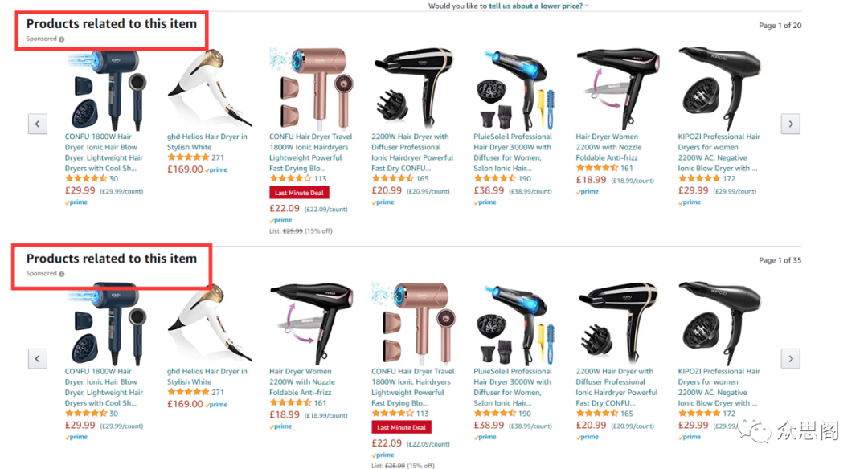This screenshot has height=469, width=868.
Task: Click next arrow of top product carousel
Action: [790, 124]
